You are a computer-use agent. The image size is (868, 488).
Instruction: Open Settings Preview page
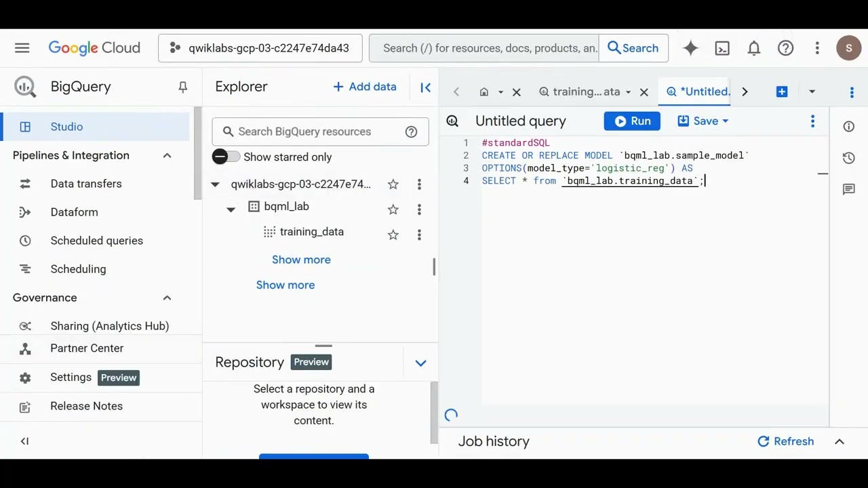point(95,378)
